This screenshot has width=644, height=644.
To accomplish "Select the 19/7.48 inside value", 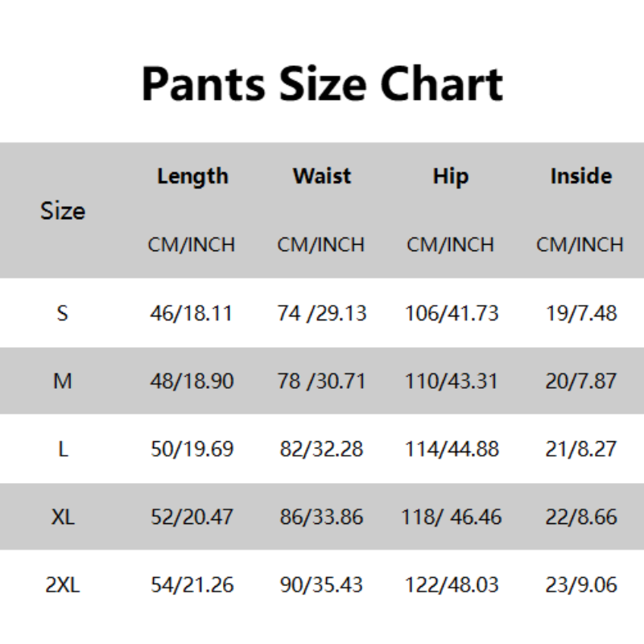I will tap(581, 312).
